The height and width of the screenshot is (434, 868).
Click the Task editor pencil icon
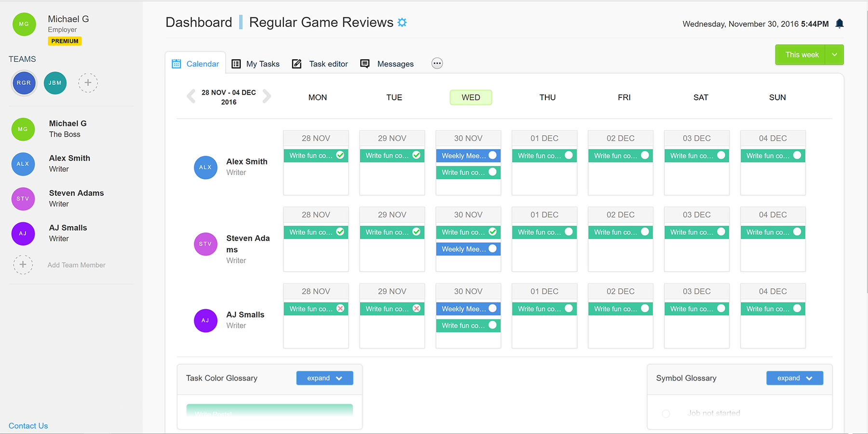tap(297, 64)
